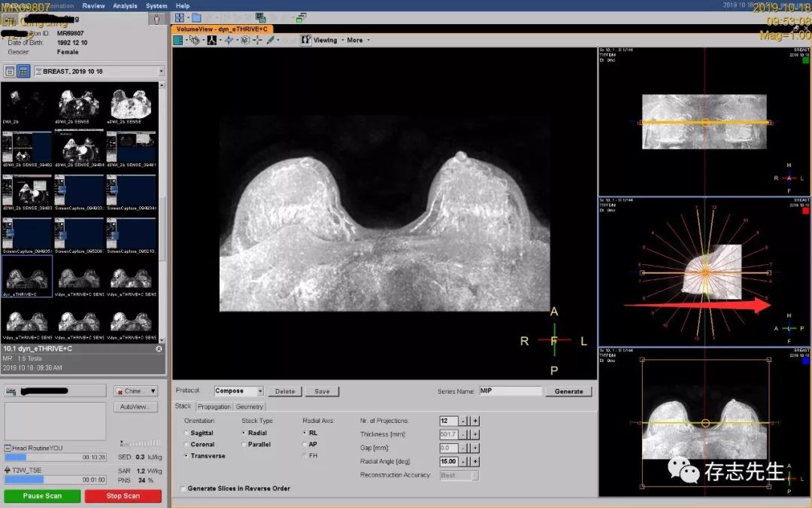Screen dimensions: 812x508
Task: Switch thumbnail panel to grid view icon
Action: (23, 71)
